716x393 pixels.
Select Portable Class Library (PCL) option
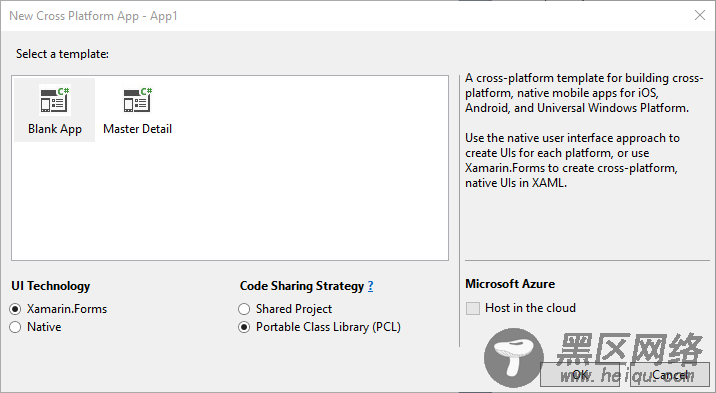coord(244,327)
